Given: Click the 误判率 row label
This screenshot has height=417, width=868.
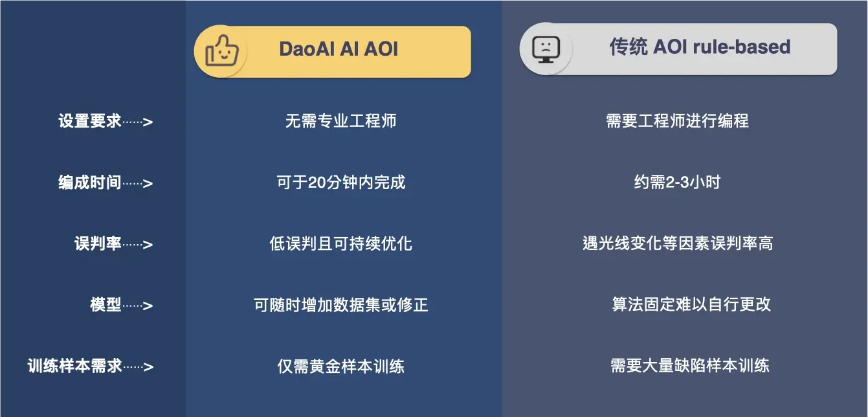Looking at the screenshot, I should point(98,244).
